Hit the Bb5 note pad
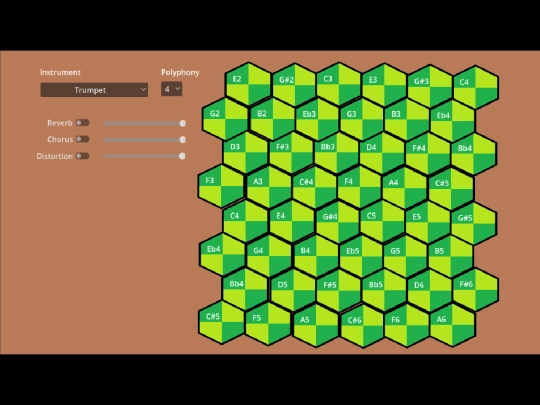The height and width of the screenshot is (405, 540). [x=384, y=291]
